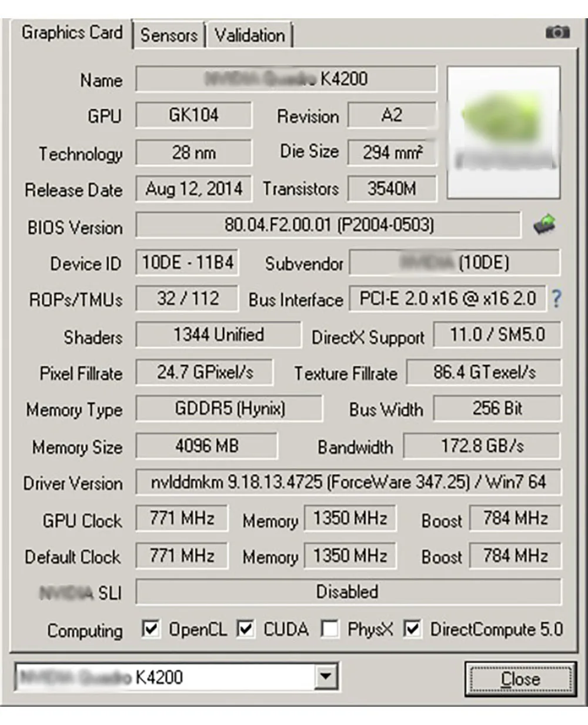The height and width of the screenshot is (725, 588).
Task: Switch to the Sensors tab
Action: [x=169, y=35]
